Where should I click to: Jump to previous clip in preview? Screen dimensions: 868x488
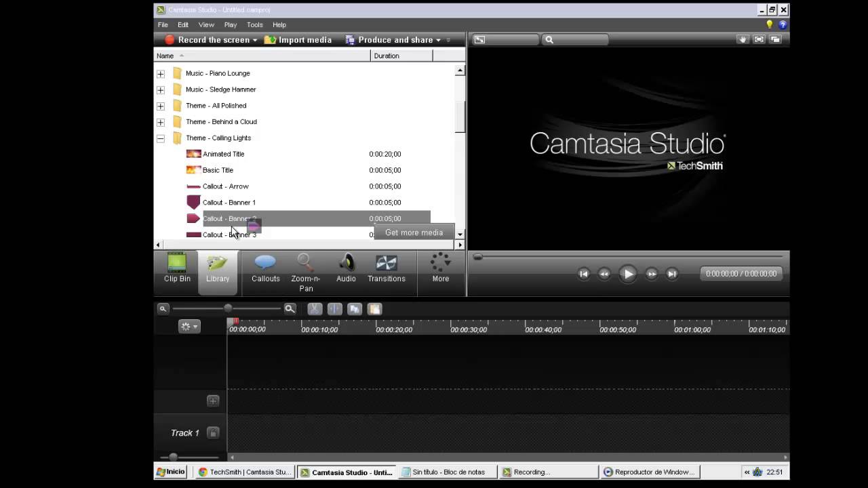pyautogui.click(x=583, y=274)
